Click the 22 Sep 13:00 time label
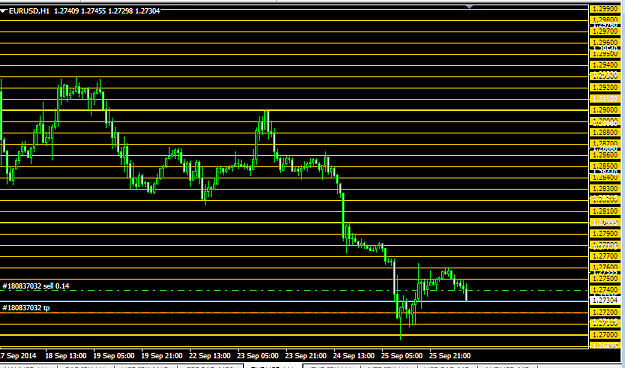The width and height of the screenshot is (625, 368). (x=210, y=356)
